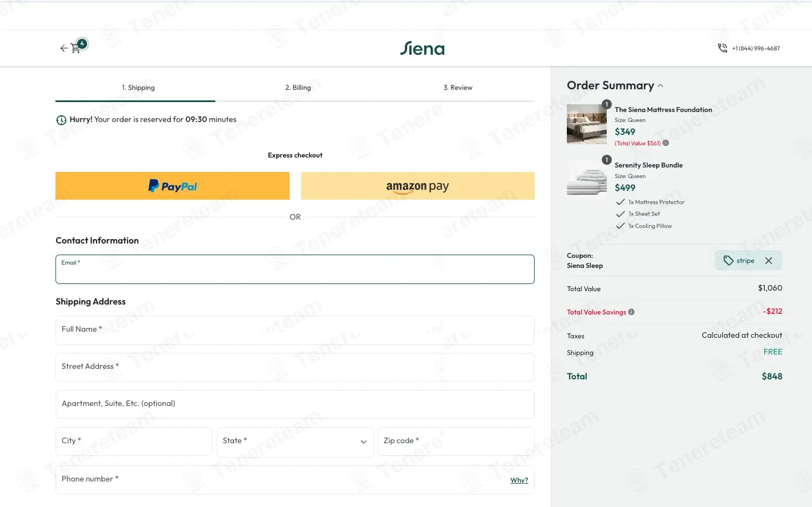The height and width of the screenshot is (507, 812).
Task: Pay with Amazon Pay express checkout
Action: tap(418, 186)
